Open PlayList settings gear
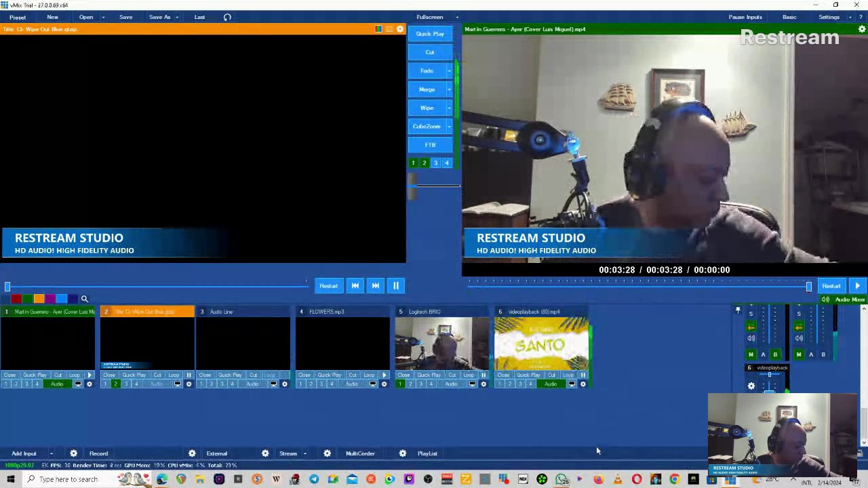The width and height of the screenshot is (868, 488). (x=402, y=453)
